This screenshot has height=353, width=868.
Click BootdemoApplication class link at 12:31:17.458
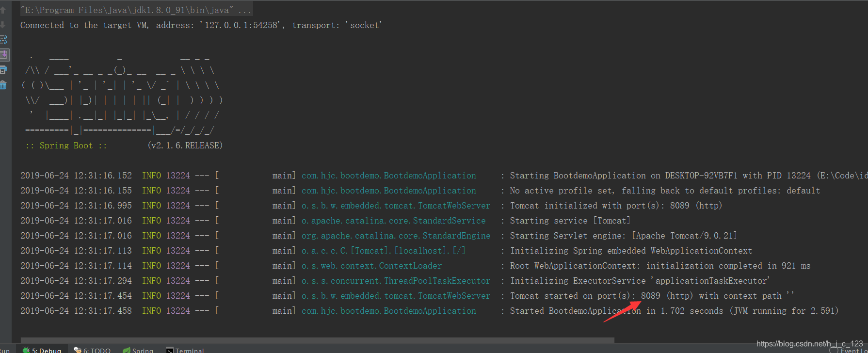click(x=389, y=311)
